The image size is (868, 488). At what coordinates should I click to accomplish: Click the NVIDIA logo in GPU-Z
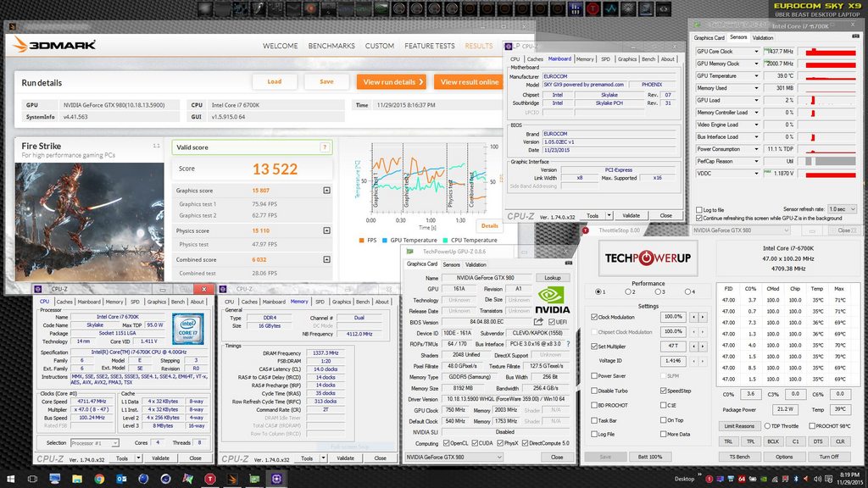pyautogui.click(x=553, y=299)
